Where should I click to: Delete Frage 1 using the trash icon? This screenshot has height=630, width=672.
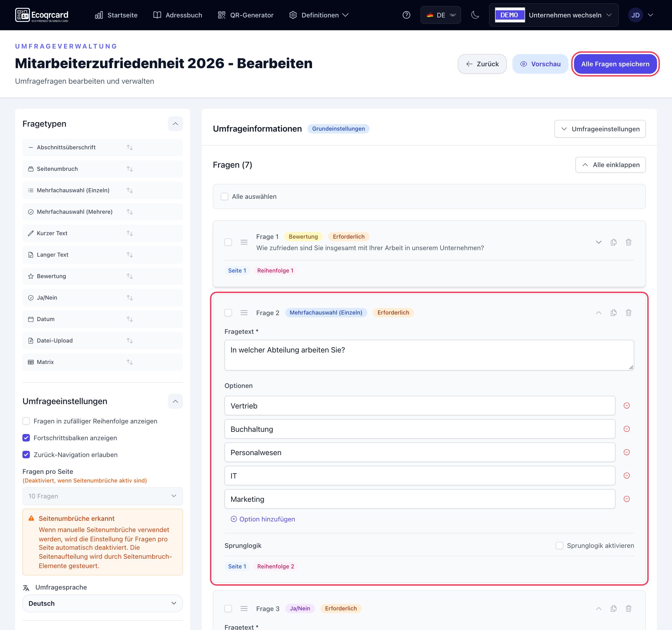pyautogui.click(x=628, y=242)
